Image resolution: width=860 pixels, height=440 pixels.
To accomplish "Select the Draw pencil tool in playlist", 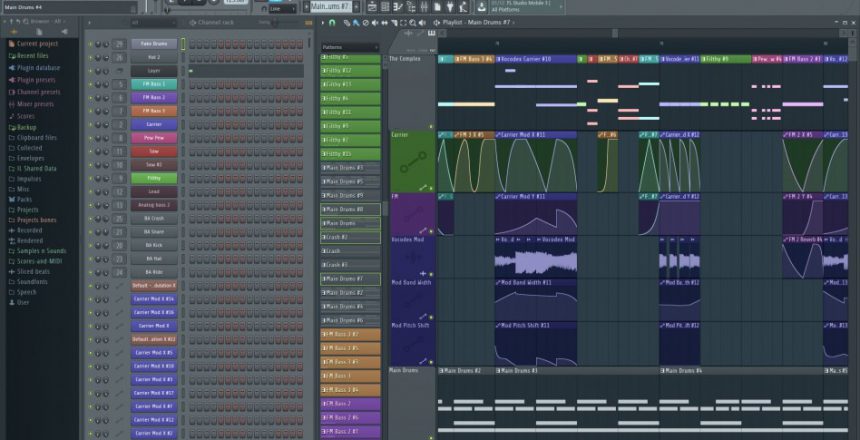I will coord(347,22).
